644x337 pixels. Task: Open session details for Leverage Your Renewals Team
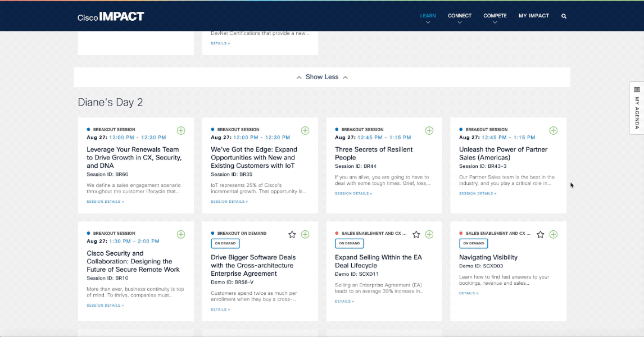pos(105,202)
